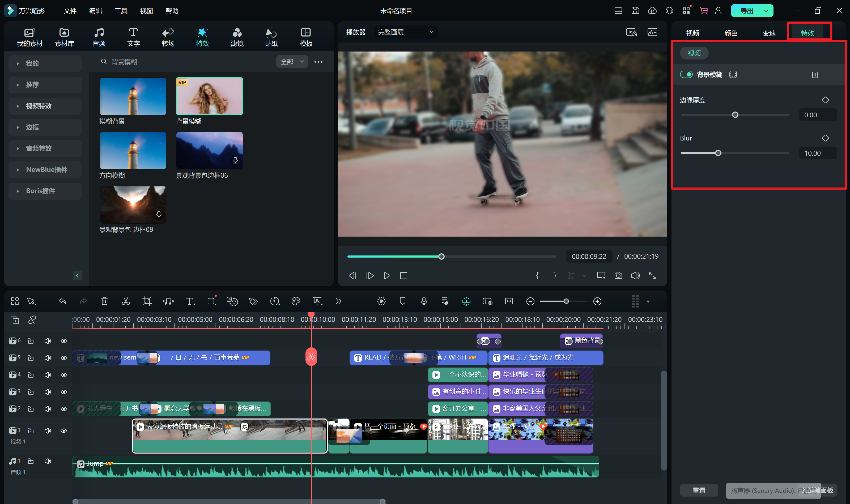Open the 全部 filter dropdown

292,62
